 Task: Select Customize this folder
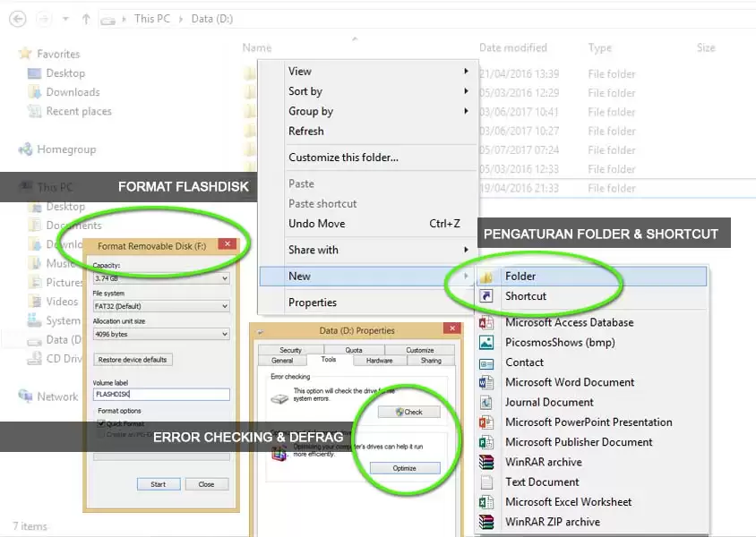pos(369,158)
